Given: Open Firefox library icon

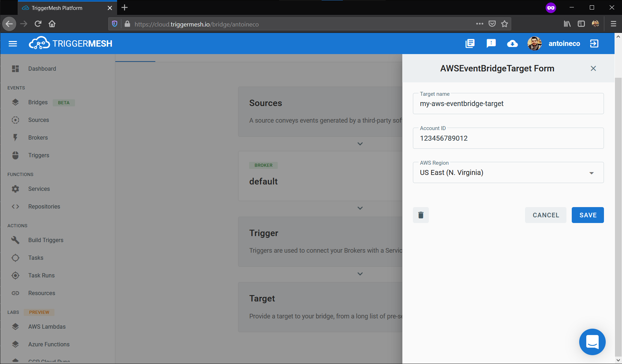Looking at the screenshot, I should (567, 24).
